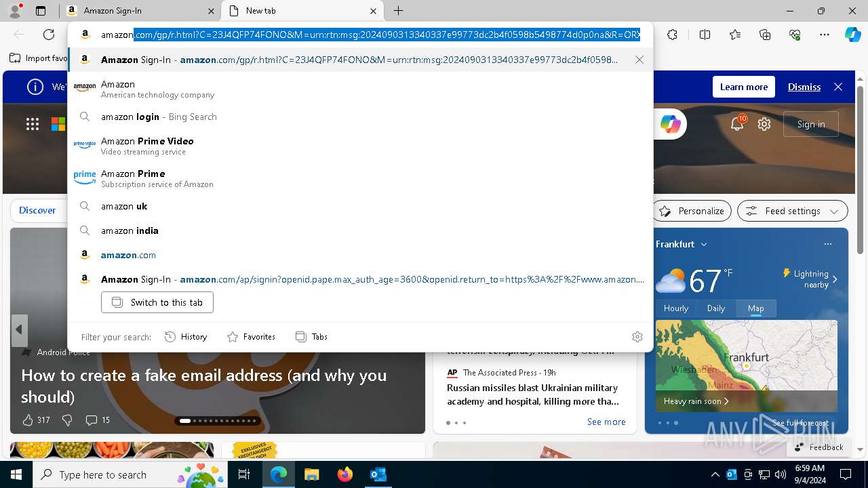Viewport: 868px width, 488px height.
Task: Open the Russian missiles news headline
Action: pos(533,394)
